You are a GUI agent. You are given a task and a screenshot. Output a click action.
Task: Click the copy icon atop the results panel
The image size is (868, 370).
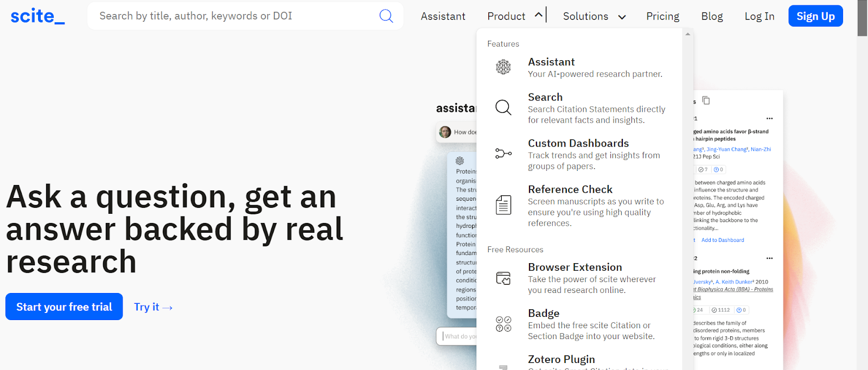pyautogui.click(x=706, y=100)
